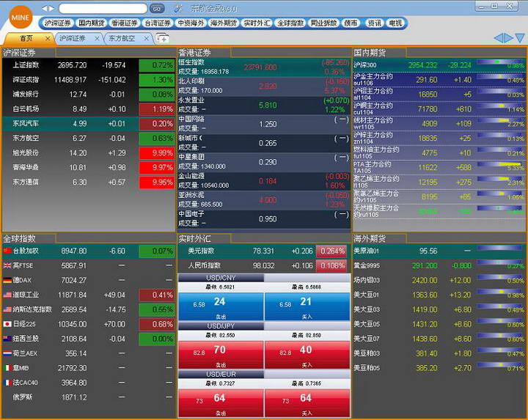Screen dimensions: 528x420
Task: Open the 中资海外 menu
Action: click(x=191, y=23)
